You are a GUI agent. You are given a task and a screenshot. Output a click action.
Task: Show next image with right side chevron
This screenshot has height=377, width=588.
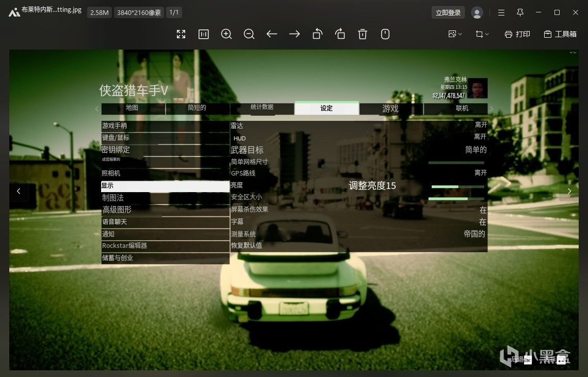[x=569, y=191]
